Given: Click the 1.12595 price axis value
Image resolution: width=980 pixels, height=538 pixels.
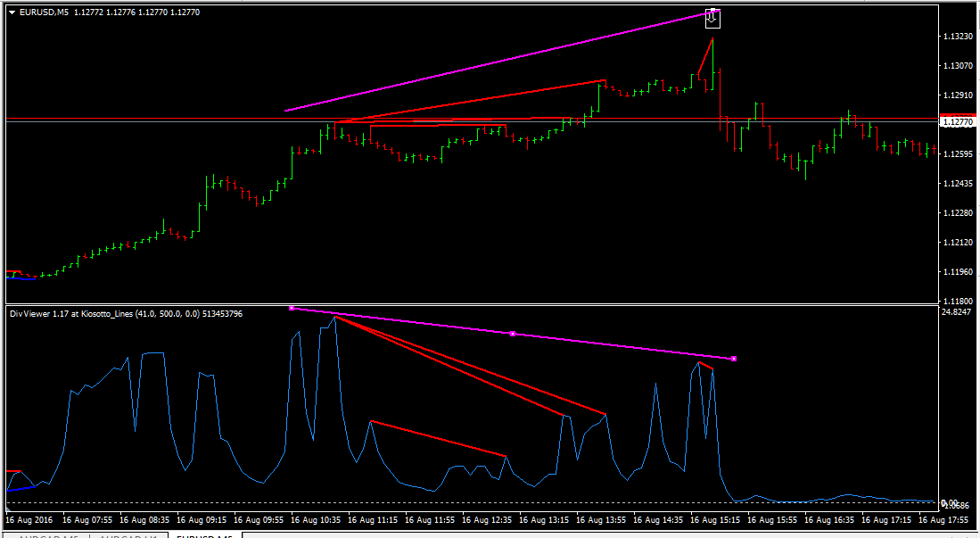Looking at the screenshot, I should [958, 153].
